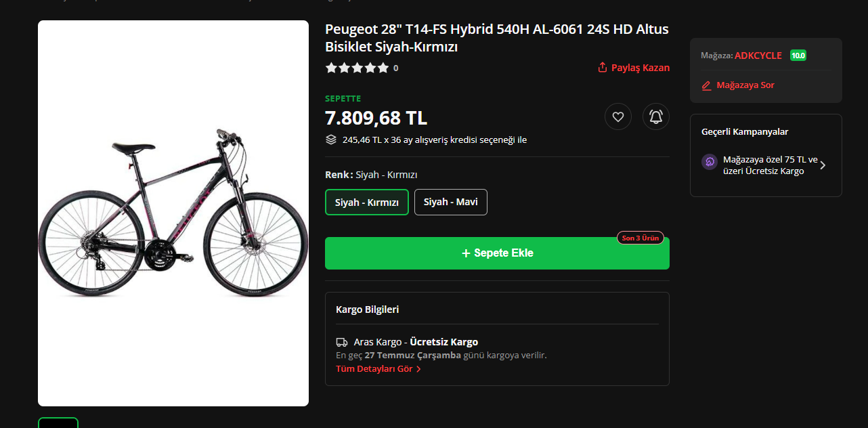The width and height of the screenshot is (868, 428).
Task: Click the share icon beside Paylaş Kazan
Action: click(603, 68)
